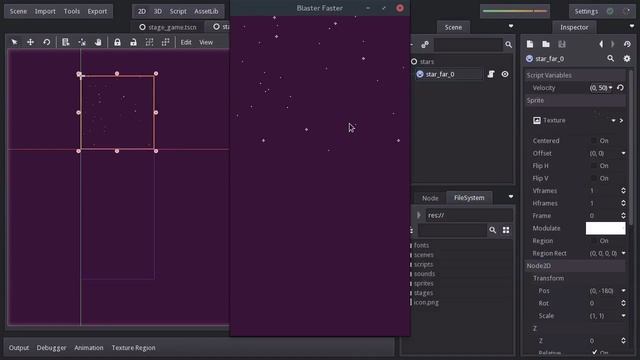The height and width of the screenshot is (360, 640).
Task: Switch to the Script workspace
Action: click(178, 11)
